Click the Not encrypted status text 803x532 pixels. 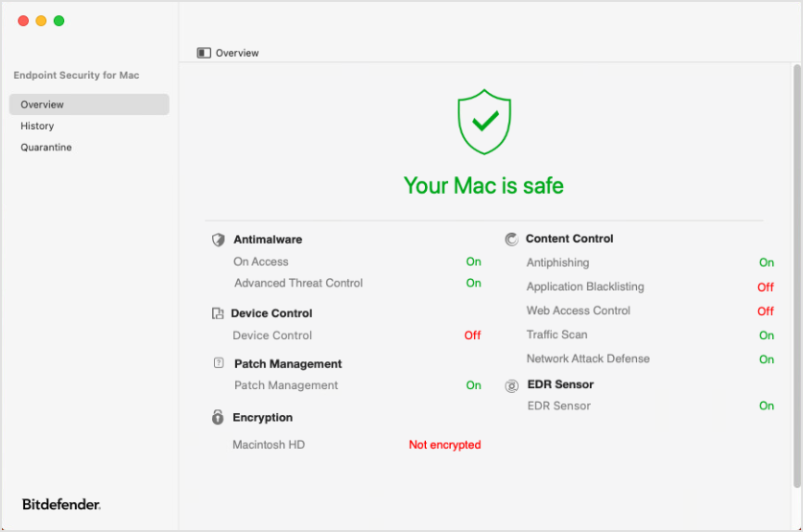click(x=444, y=445)
